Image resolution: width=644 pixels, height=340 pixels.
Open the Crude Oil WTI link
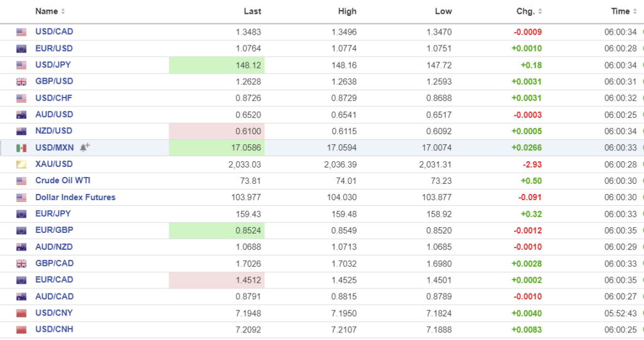click(x=63, y=181)
